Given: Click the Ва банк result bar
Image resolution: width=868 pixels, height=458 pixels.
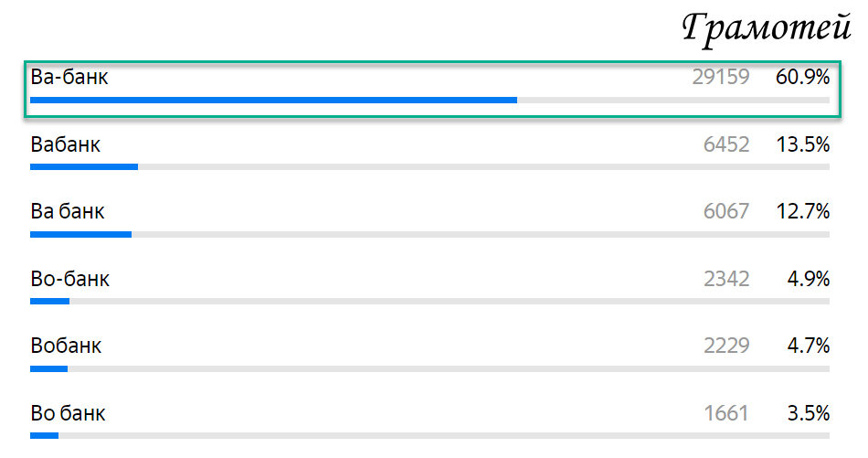Looking at the screenshot, I should pos(429,234).
